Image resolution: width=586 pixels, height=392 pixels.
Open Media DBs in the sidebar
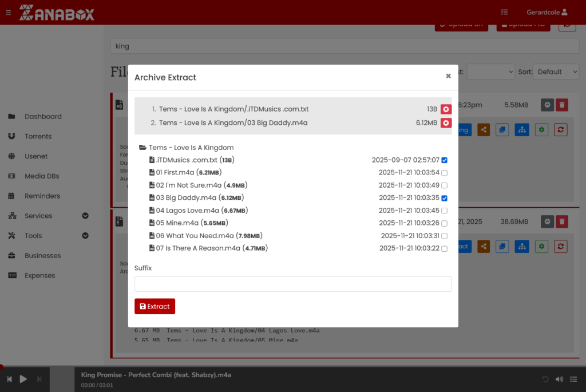tap(41, 176)
